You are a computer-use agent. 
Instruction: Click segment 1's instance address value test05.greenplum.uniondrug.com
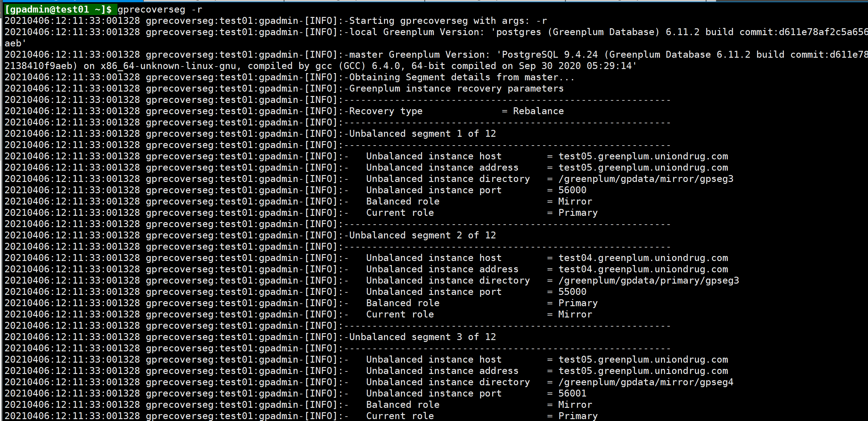coord(643,168)
